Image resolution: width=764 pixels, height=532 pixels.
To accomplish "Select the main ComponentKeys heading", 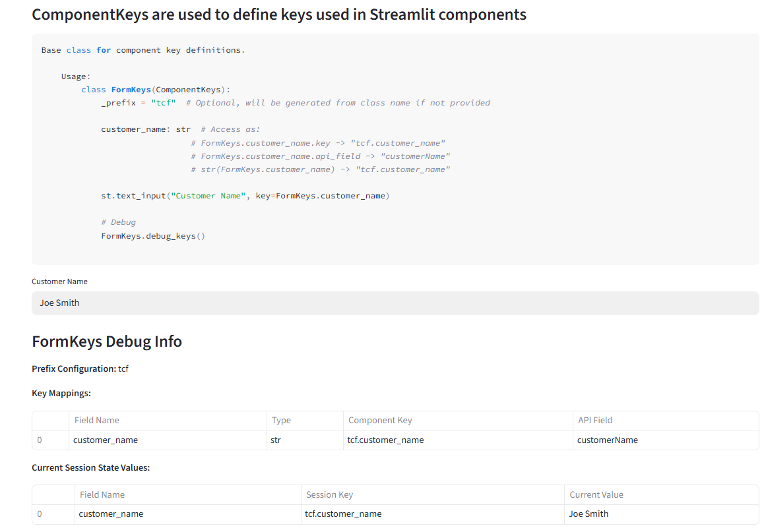I will pos(278,15).
